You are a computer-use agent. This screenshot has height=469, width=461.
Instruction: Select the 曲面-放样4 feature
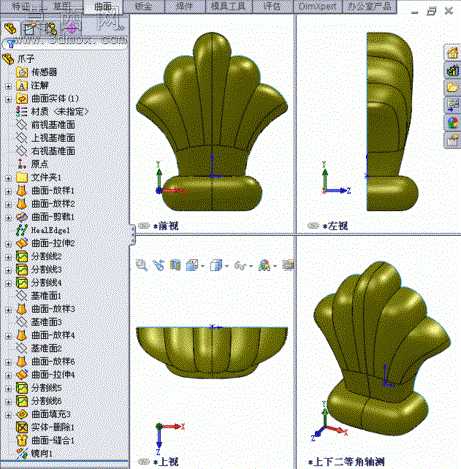coord(53,335)
